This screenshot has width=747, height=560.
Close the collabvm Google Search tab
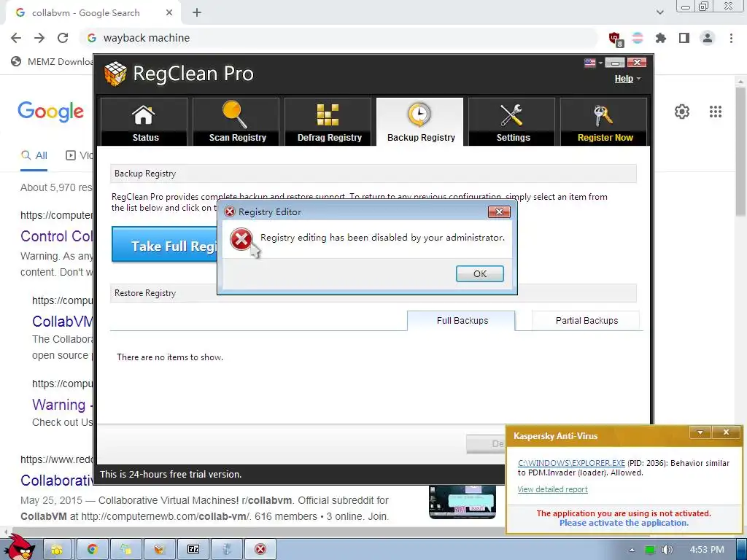click(169, 13)
